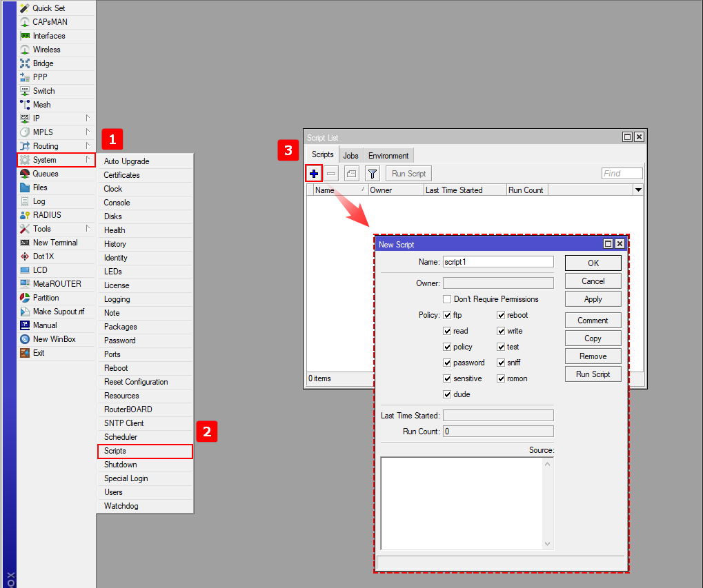Screen dimensions: 703x588
Task: Click the blue plus Add script icon
Action: (313, 174)
